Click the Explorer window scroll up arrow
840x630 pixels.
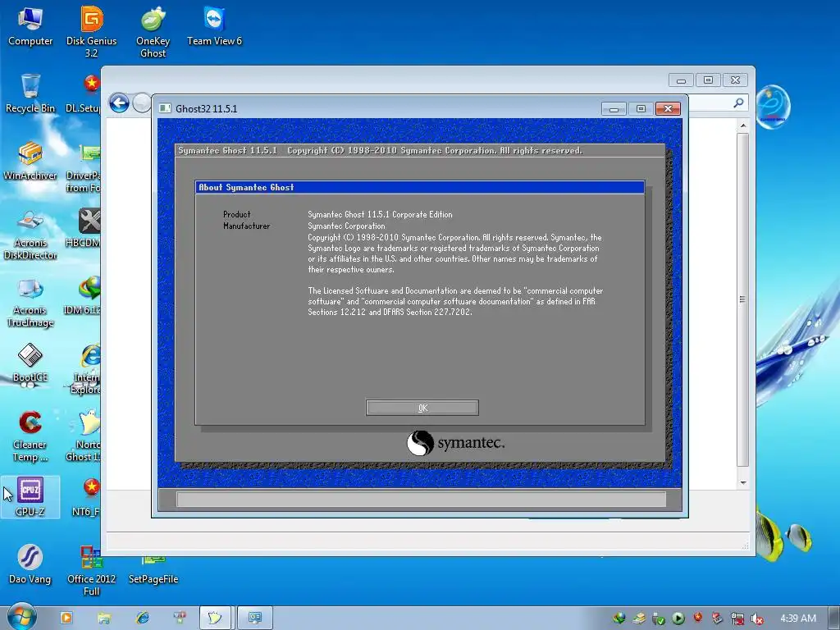click(743, 126)
